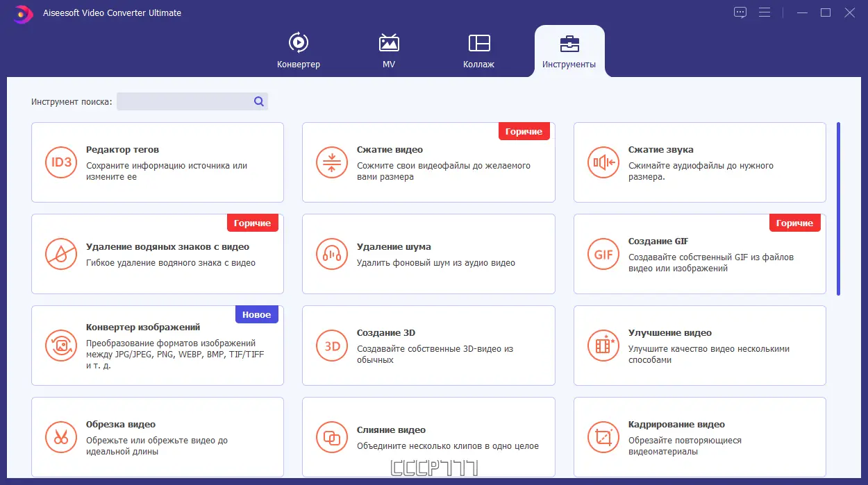Switch to the MV tab
This screenshot has height=485, width=868.
[x=389, y=50]
